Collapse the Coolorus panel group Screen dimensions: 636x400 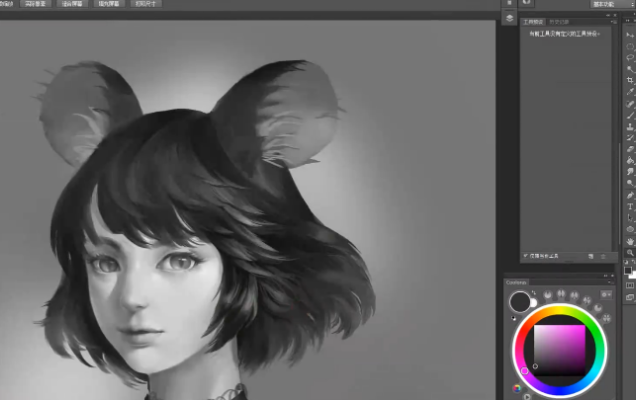coord(606,276)
